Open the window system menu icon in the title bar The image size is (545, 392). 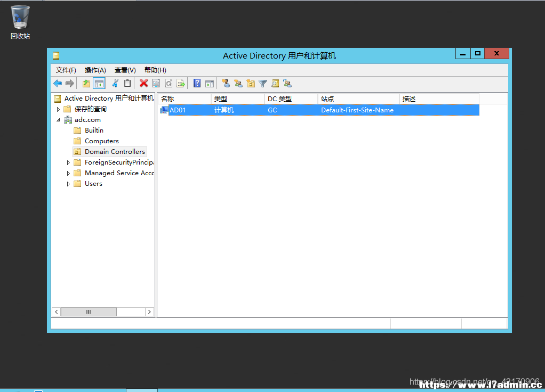[x=56, y=55]
